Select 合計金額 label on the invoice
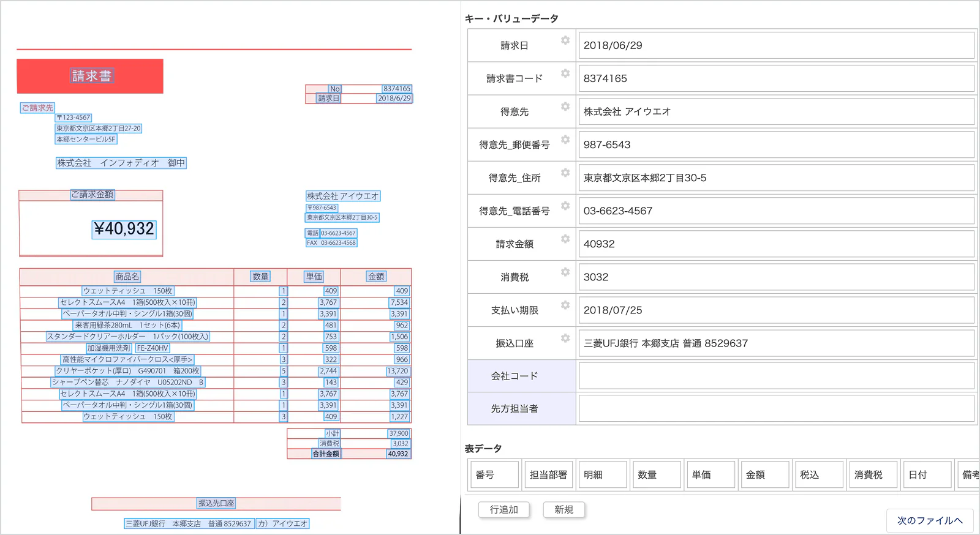 point(326,454)
